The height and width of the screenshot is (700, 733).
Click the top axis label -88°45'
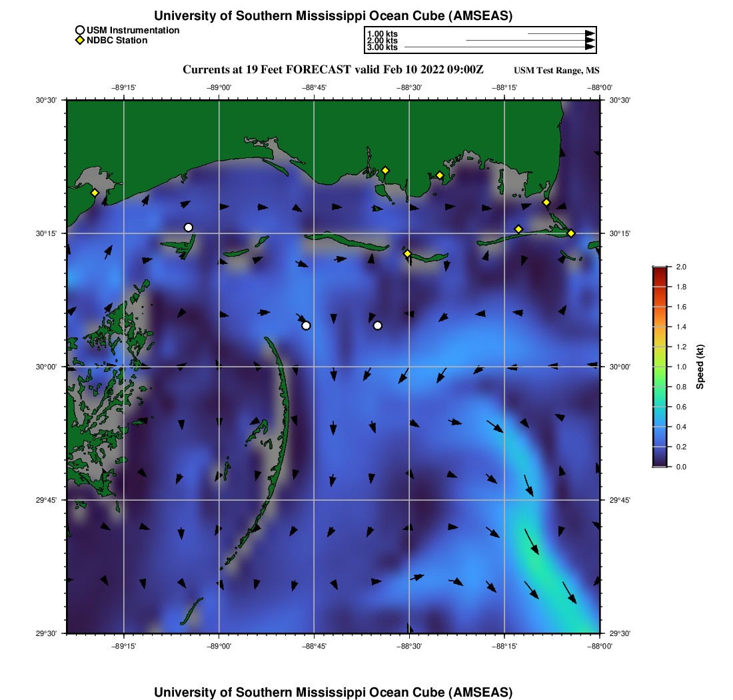[314, 88]
